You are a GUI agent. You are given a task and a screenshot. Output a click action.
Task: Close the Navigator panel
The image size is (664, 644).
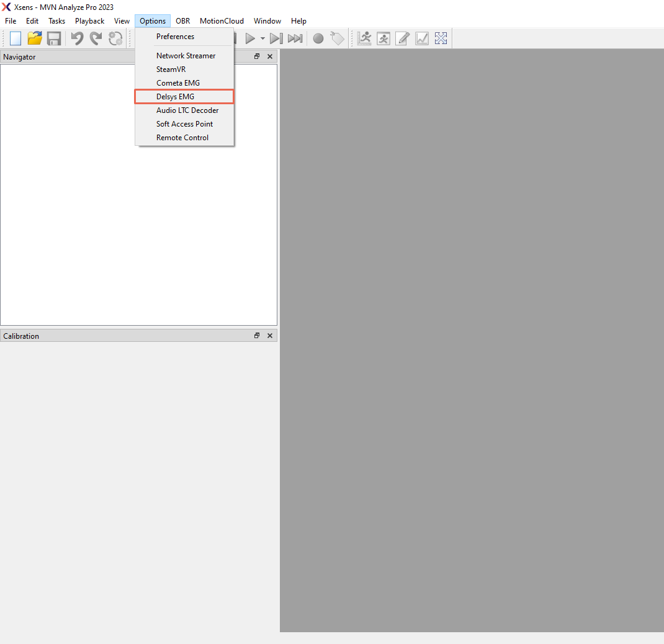tap(270, 56)
